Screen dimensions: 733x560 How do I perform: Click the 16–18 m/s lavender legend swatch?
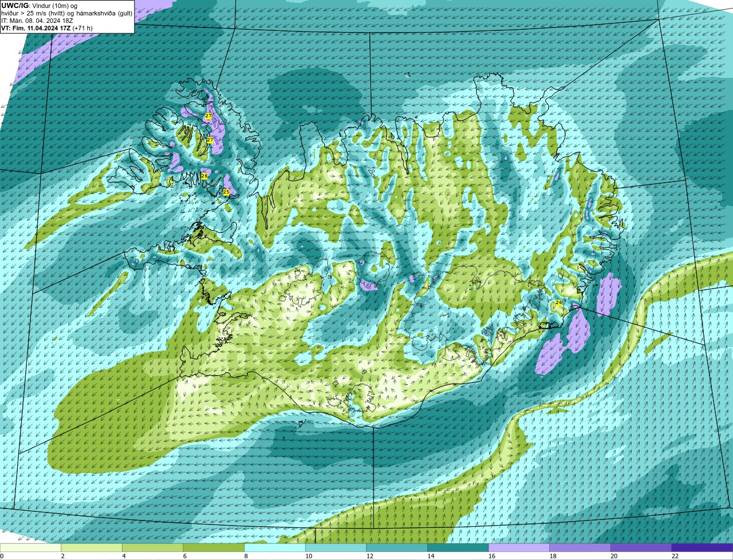[519, 547]
